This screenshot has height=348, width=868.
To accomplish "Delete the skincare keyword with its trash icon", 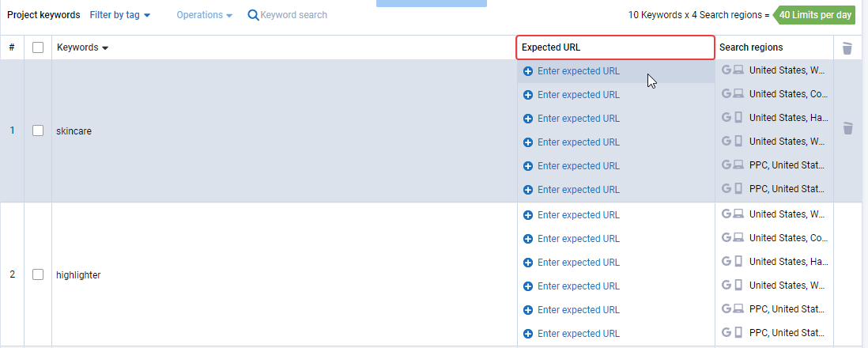I will (x=847, y=128).
